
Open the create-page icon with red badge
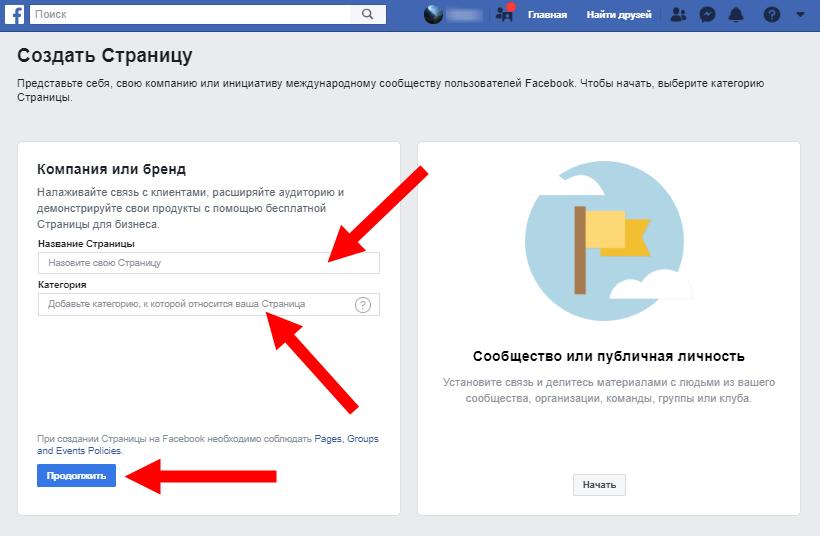pyautogui.click(x=505, y=14)
